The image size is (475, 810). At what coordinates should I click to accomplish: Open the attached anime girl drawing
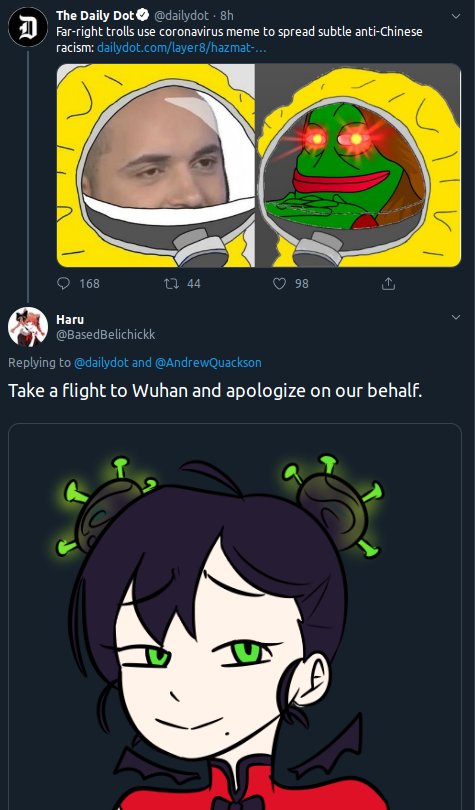235,617
